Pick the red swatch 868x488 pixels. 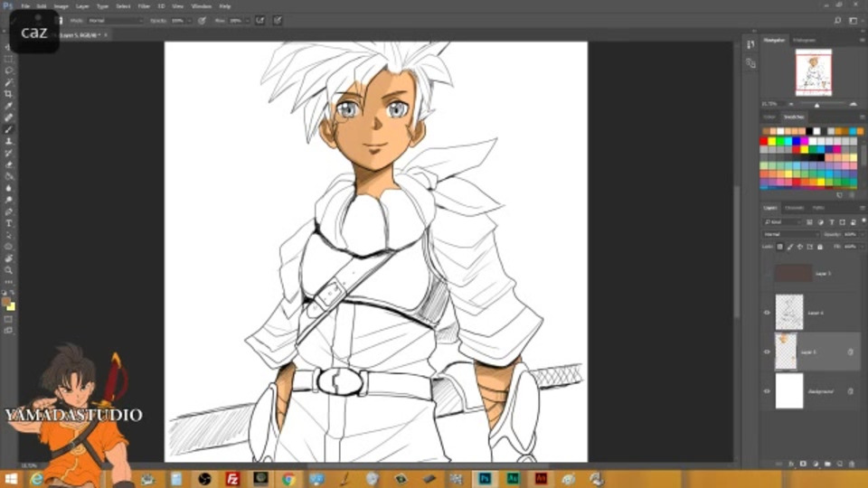tap(764, 142)
